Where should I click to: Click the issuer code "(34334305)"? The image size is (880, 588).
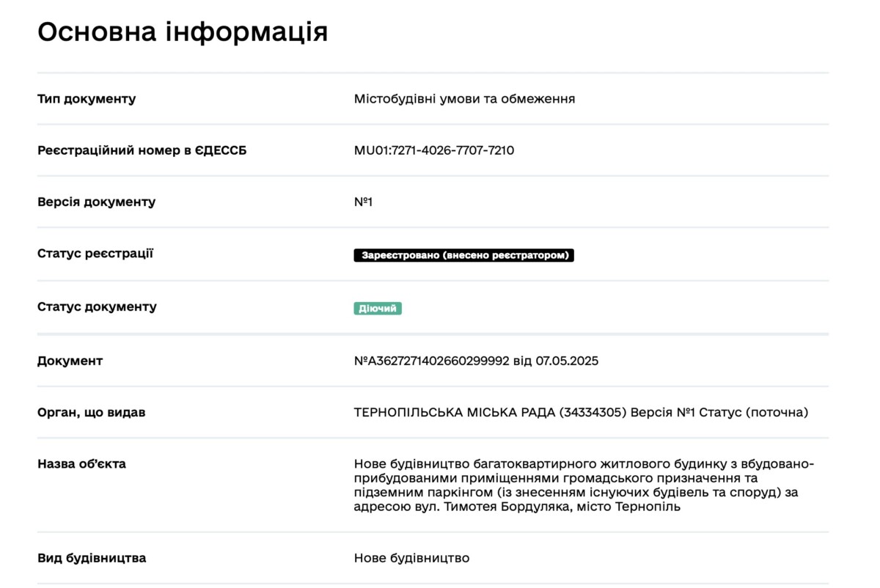(593, 412)
